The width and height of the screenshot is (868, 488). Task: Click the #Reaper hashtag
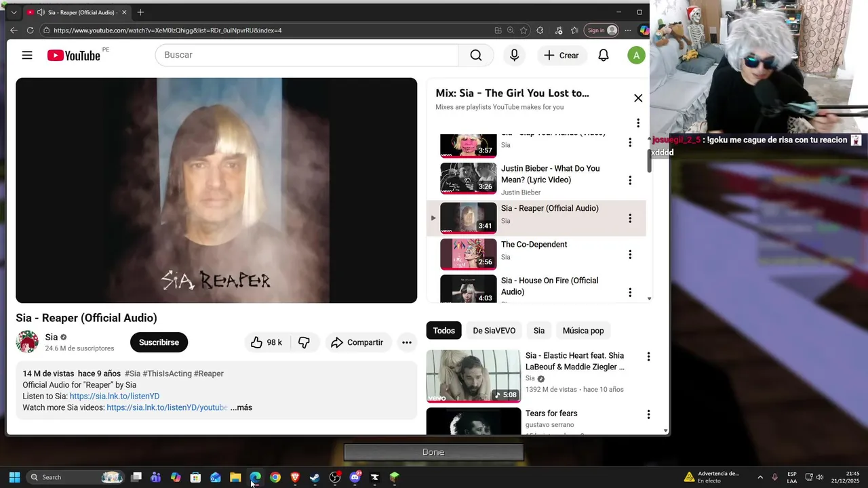(x=209, y=373)
